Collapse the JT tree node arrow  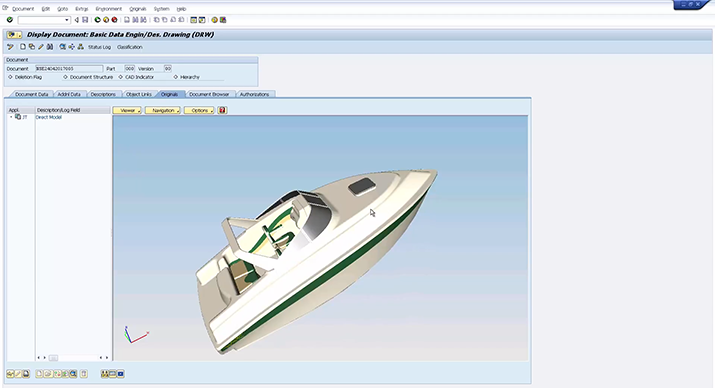point(11,117)
